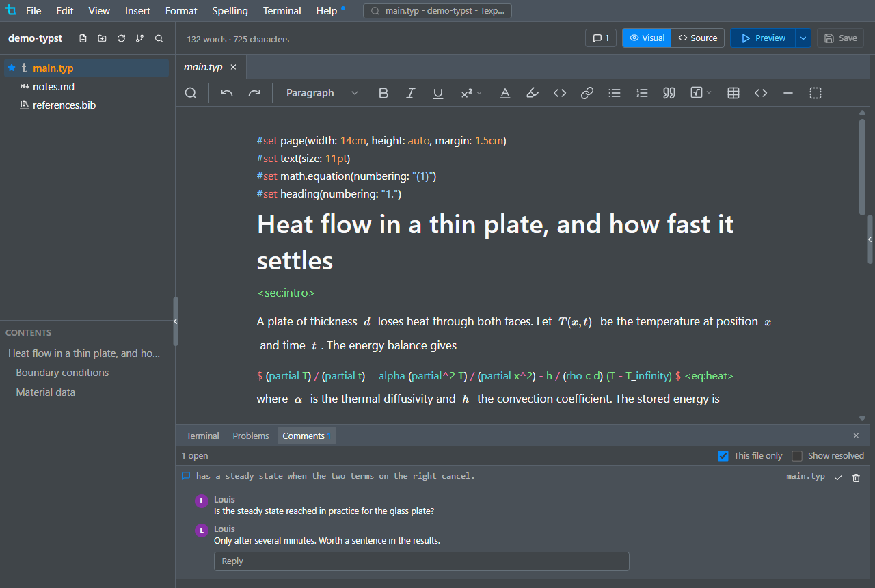The width and height of the screenshot is (875, 588).
Task: Open the Paragraph style dropdown
Action: coord(321,93)
